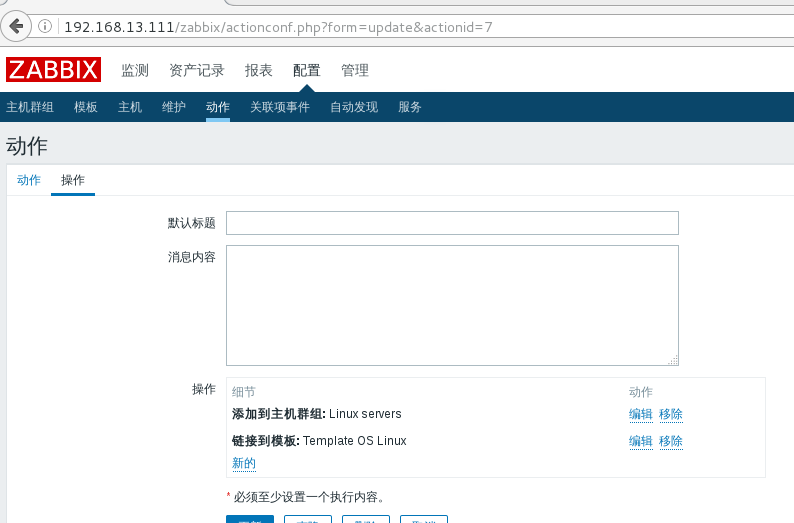
Task: Go to 模板 submenu
Action: click(x=85, y=107)
